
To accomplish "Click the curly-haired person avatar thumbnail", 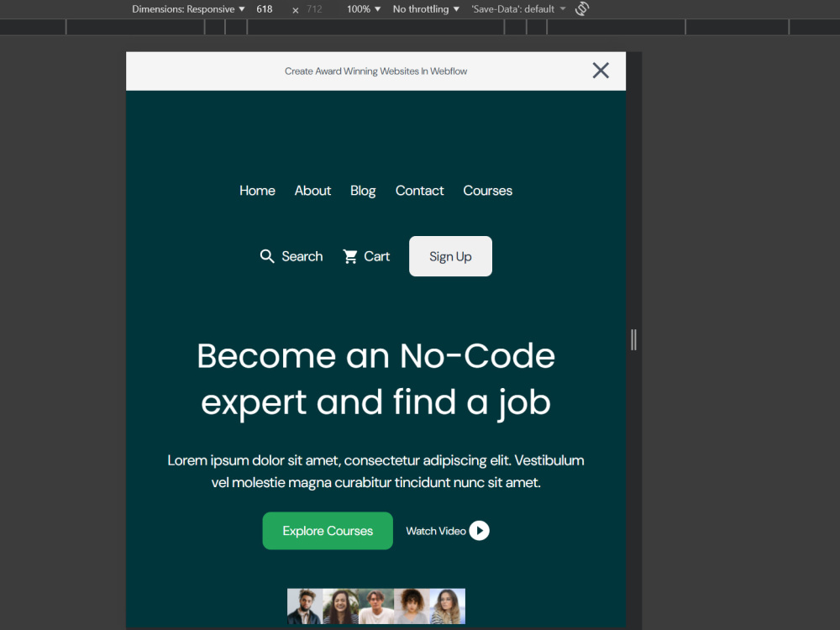I will click(412, 606).
